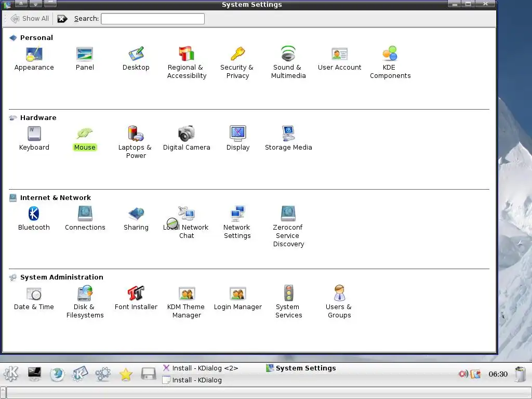Open Sound & Multimedia settings
The height and width of the screenshot is (399, 532).
288,62
